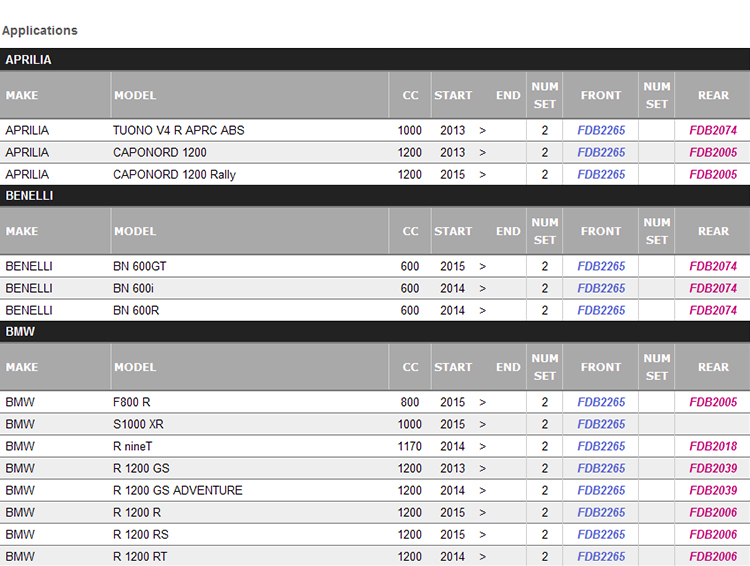This screenshot has height=566, width=750.
Task: Open FDB2265 front link for BN 600GT
Action: pos(601,266)
